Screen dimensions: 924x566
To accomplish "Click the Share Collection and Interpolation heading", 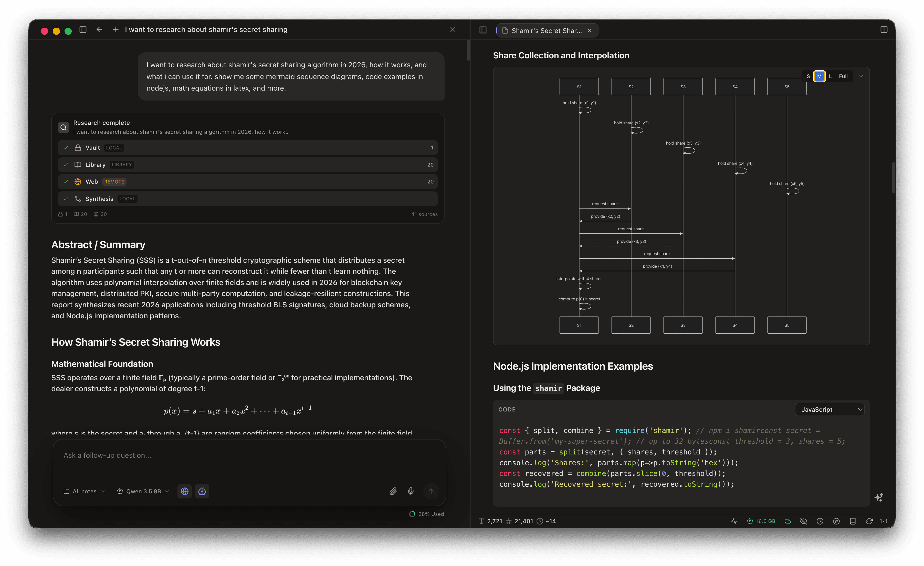I will (561, 56).
